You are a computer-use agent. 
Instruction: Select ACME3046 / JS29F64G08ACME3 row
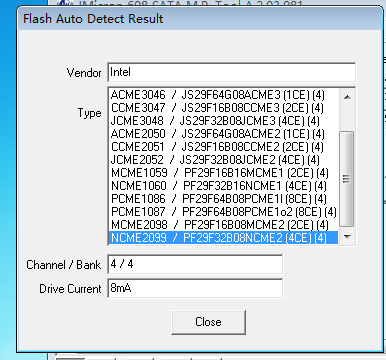coord(224,95)
